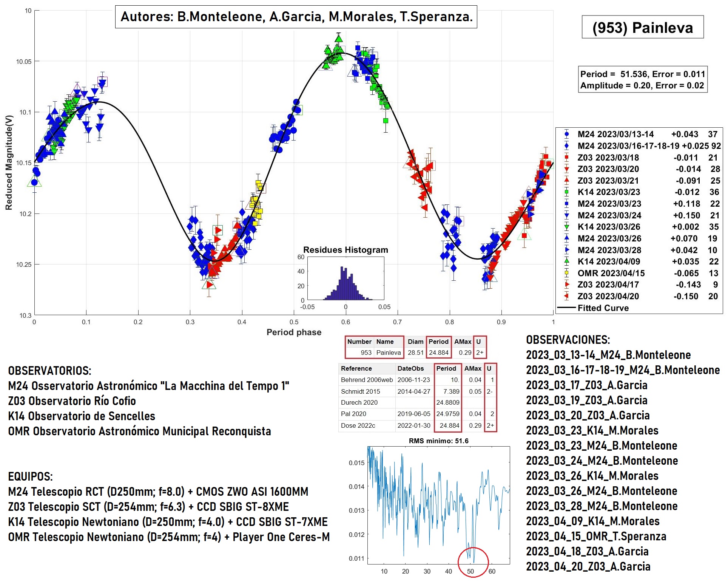Select the blue right-triangle marker for M24 2023/03/28
Image resolution: width=728 pixels, height=583 pixels.
click(566, 250)
